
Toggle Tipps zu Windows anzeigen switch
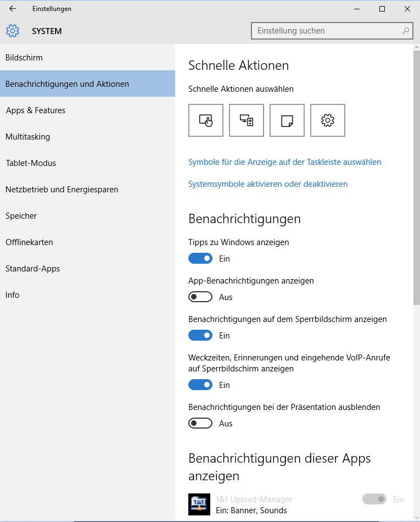[x=200, y=258]
